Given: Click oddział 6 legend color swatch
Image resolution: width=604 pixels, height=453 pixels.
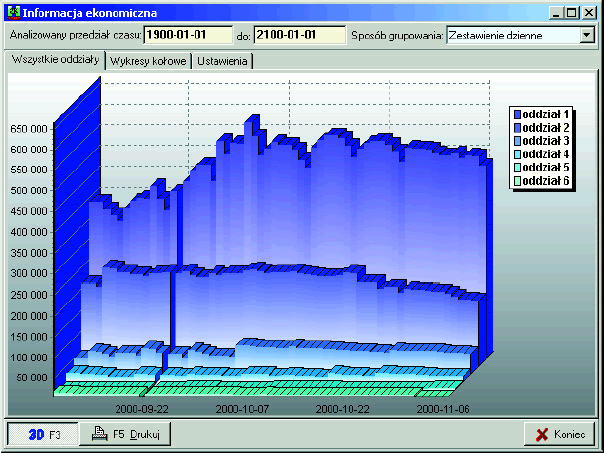Looking at the screenshot, I should (516, 180).
